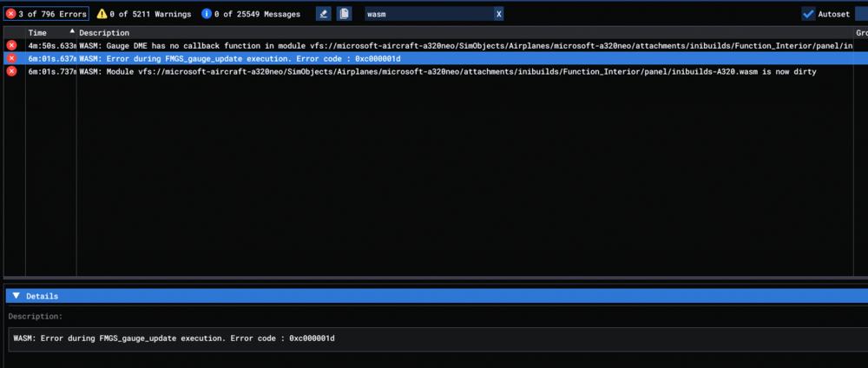
Task: Toggle the Warnings filter
Action: pos(143,14)
